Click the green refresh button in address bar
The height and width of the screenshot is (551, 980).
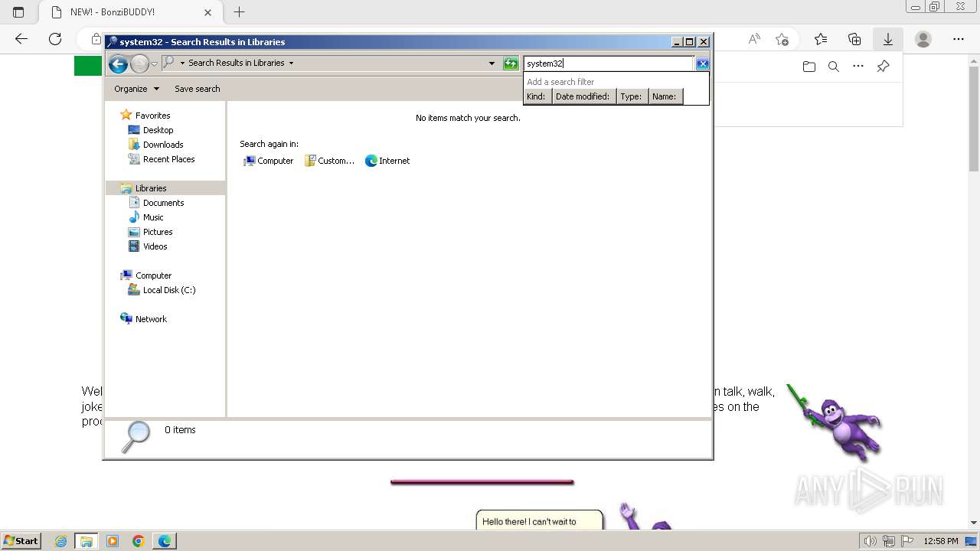tap(511, 64)
